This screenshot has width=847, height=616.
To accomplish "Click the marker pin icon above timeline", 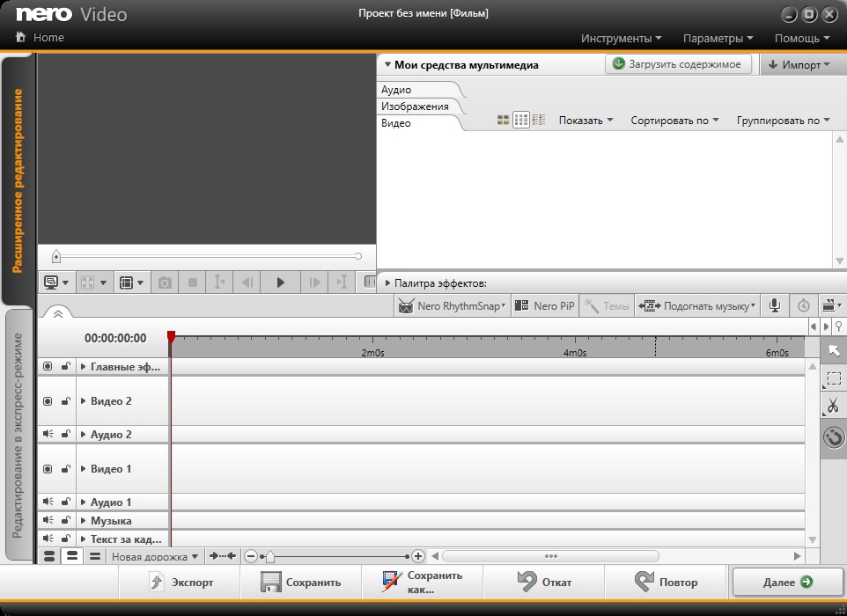I will click(838, 326).
